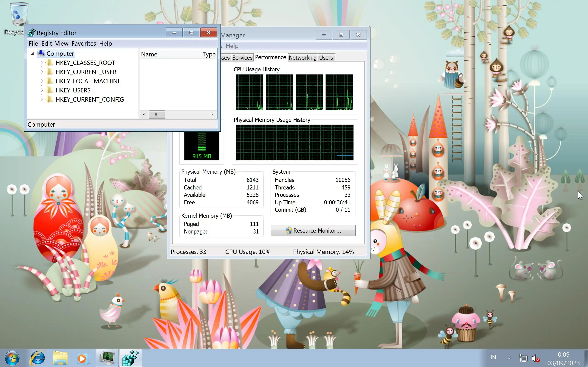Click the Start button orb
Image resolution: width=588 pixels, height=367 pixels.
[12, 358]
